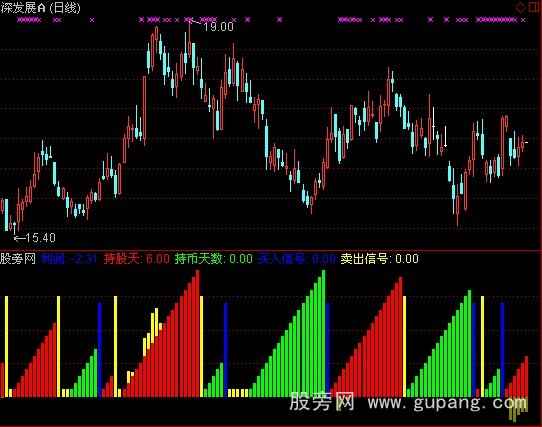Click the magenta cross marker cluster at far top-left
Image resolution: width=542 pixels, height=427 pixels.
(x=29, y=20)
